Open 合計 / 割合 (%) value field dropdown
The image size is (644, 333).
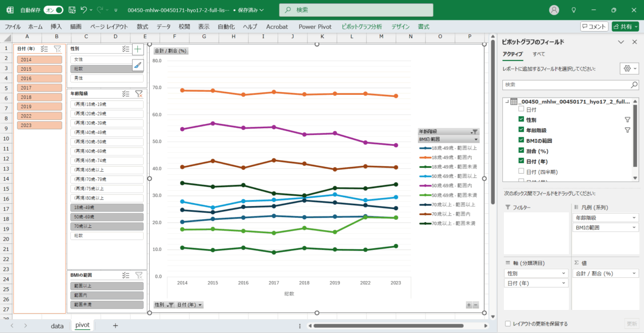tap(634, 273)
